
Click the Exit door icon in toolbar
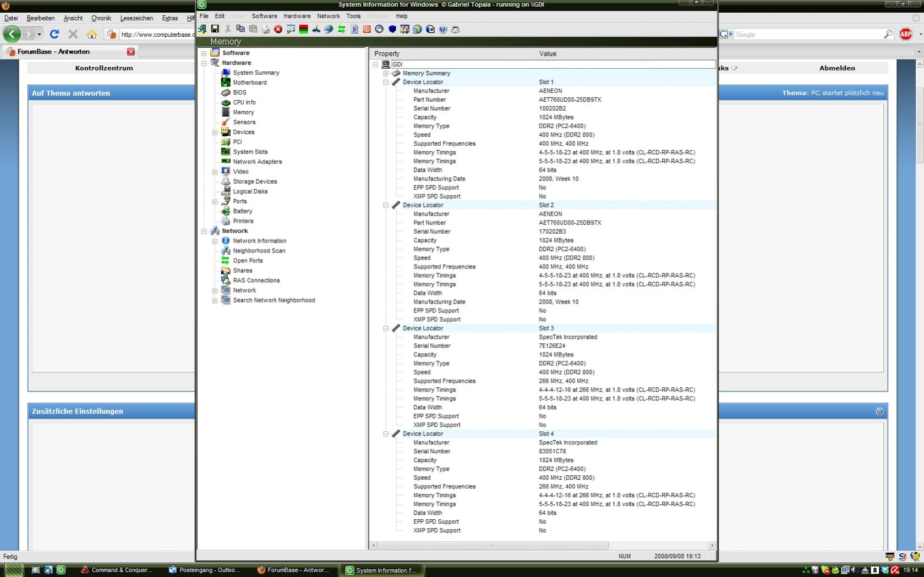click(203, 29)
